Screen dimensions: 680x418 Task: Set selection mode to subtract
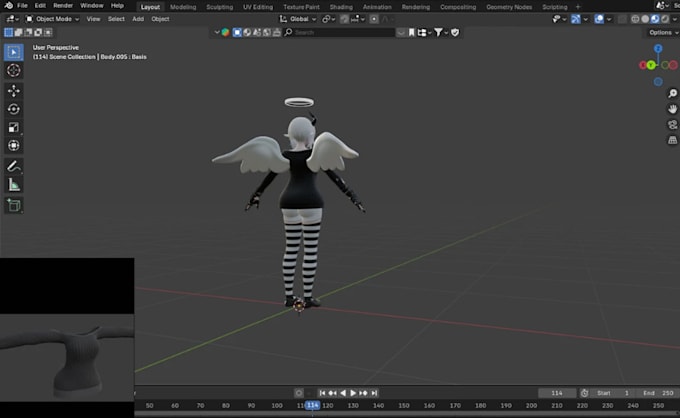[28, 33]
